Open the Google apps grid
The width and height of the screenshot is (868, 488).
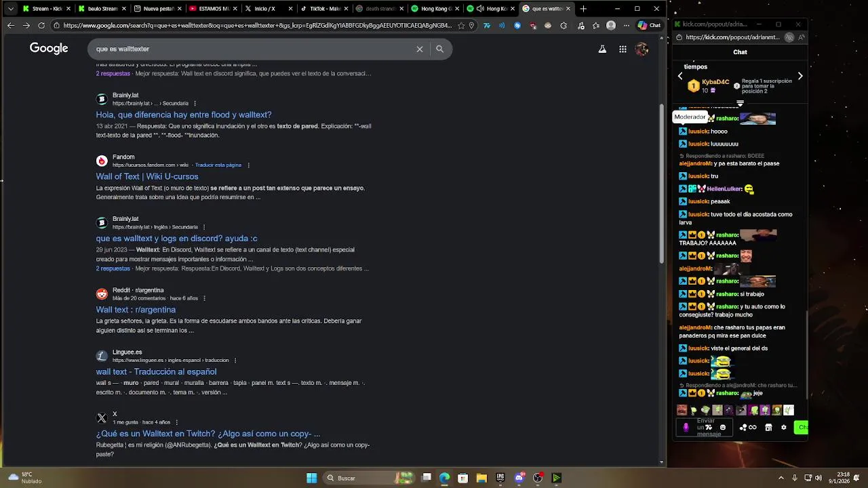[623, 49]
